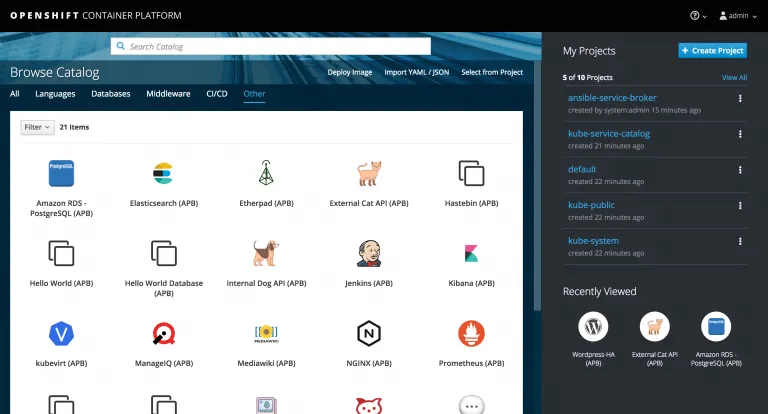Open kebab menu for ansible-service-broker project
This screenshot has width=768, height=414.
[740, 98]
